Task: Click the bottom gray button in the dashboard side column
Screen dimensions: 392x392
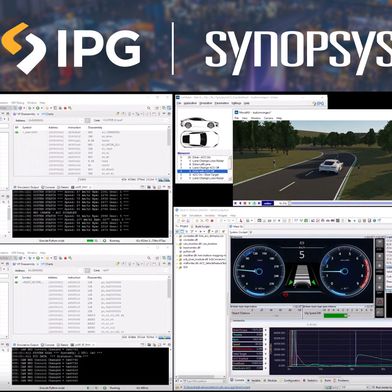Action: coord(379,312)
